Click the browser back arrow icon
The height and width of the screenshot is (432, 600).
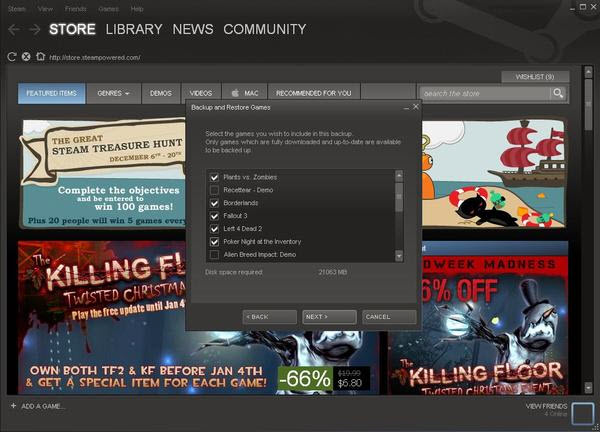(x=13, y=30)
